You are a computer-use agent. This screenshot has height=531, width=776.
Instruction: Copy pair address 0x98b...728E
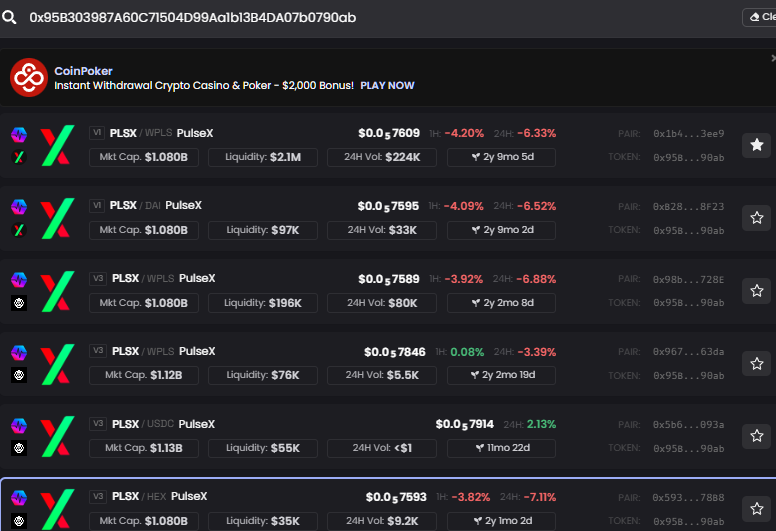pyautogui.click(x=688, y=280)
